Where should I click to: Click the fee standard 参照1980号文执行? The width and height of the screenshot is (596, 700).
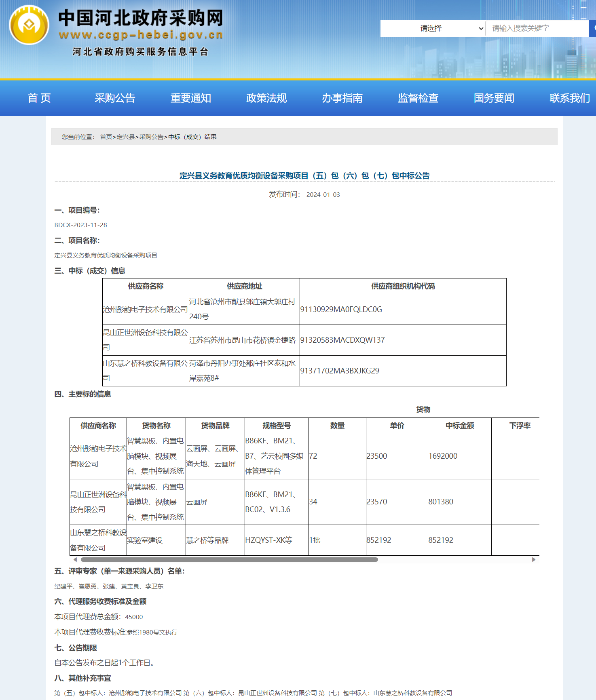pyautogui.click(x=152, y=633)
